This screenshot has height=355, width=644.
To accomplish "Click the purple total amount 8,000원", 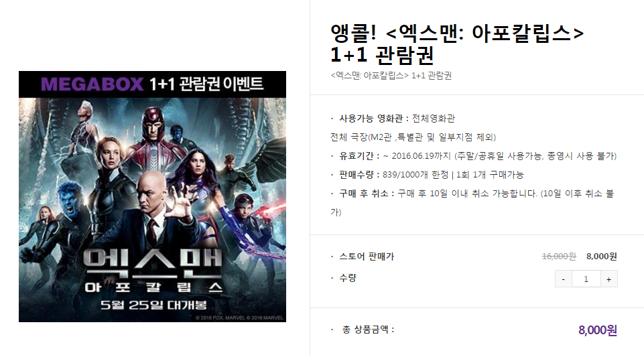I will point(598,330).
